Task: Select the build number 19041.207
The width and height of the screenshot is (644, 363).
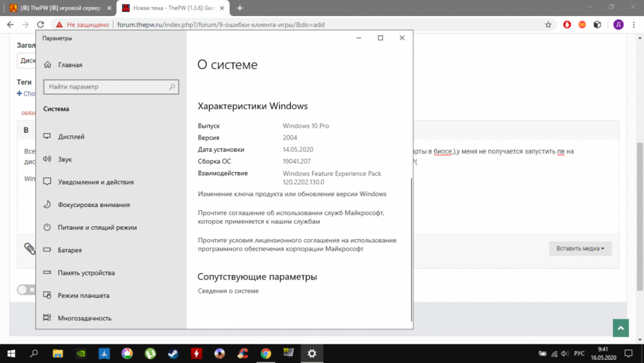Action: click(x=296, y=161)
